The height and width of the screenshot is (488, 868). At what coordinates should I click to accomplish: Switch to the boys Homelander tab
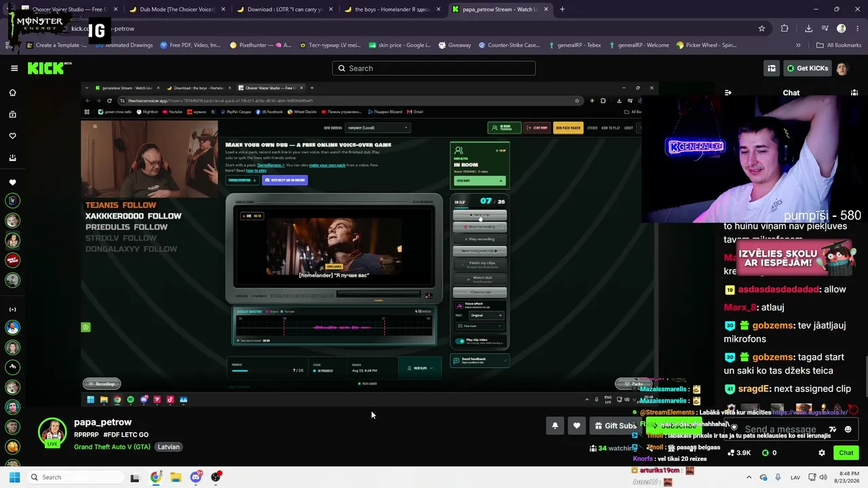point(392,9)
